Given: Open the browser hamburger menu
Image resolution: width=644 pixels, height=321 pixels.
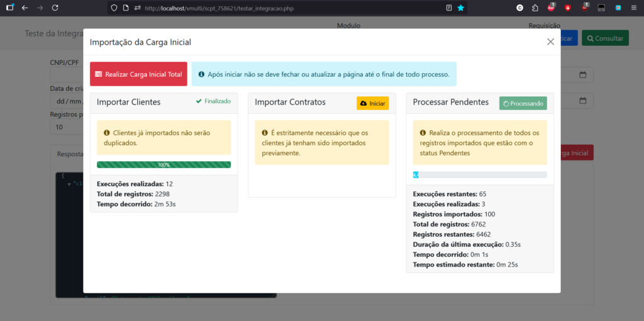Looking at the screenshot, I should tap(633, 8).
